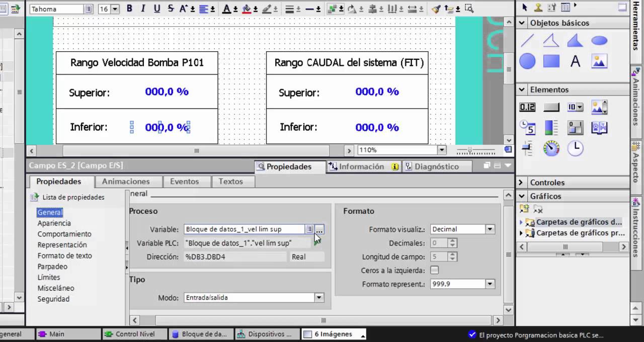The image size is (644, 342).
Task: Select the Ellipse basic object
Action: pos(599,41)
